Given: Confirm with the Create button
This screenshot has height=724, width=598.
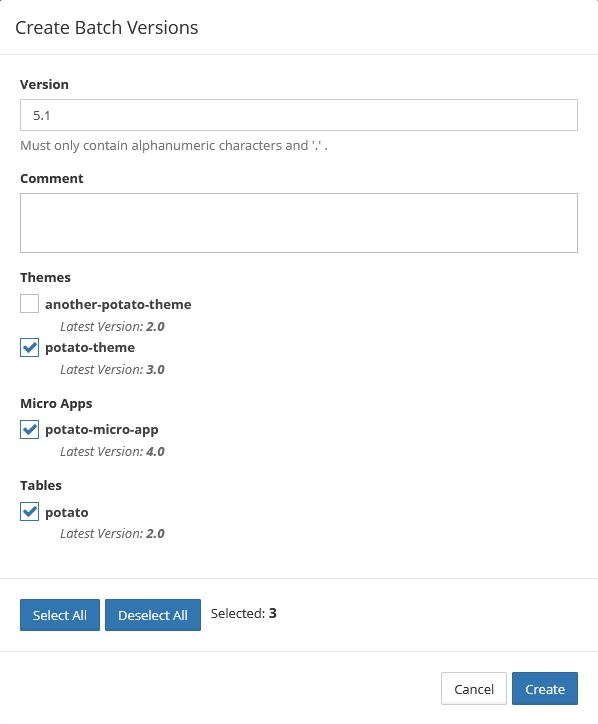Looking at the screenshot, I should [545, 688].
